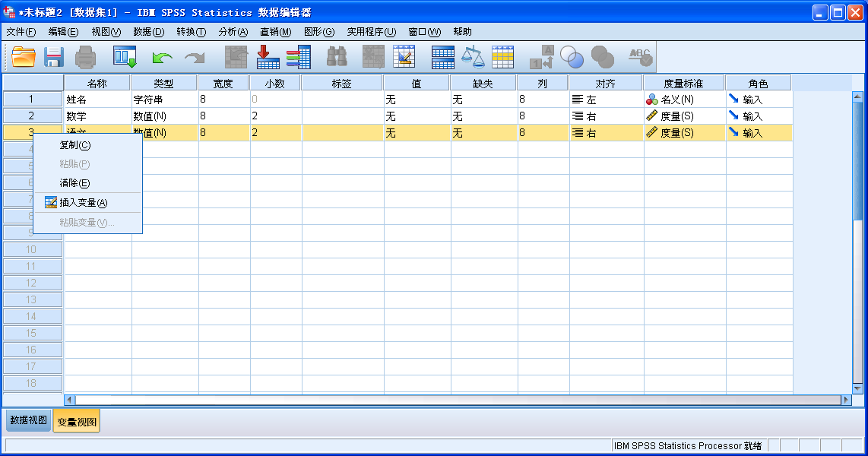Screen dimensions: 868x456
Task: Click the Go to Variable icon
Action: 268,57
